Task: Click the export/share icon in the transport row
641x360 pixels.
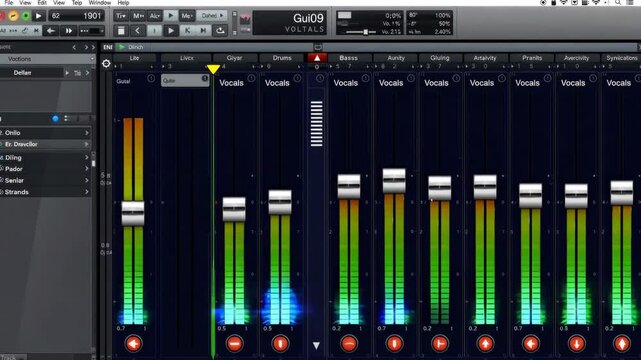Action: click(220, 31)
